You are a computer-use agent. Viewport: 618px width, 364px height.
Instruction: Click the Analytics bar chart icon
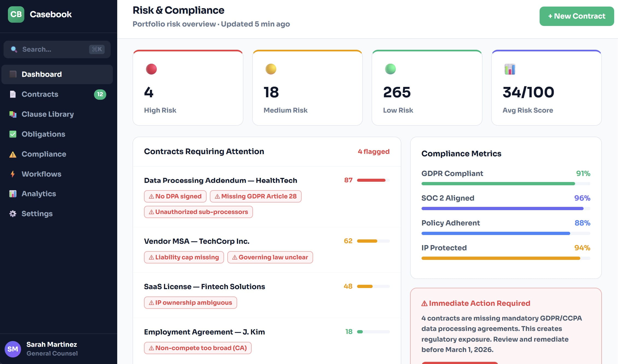(13, 194)
